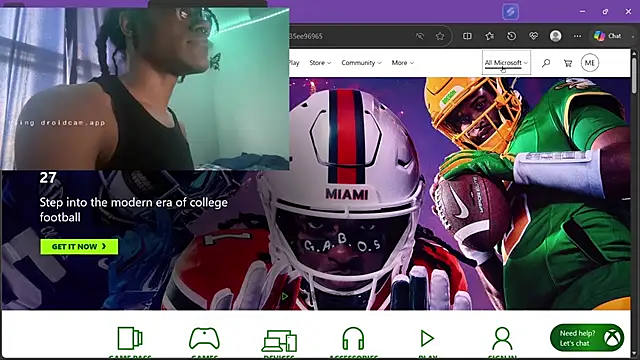Expand the All Microsoft dropdown
The image size is (640, 360).
tap(506, 63)
